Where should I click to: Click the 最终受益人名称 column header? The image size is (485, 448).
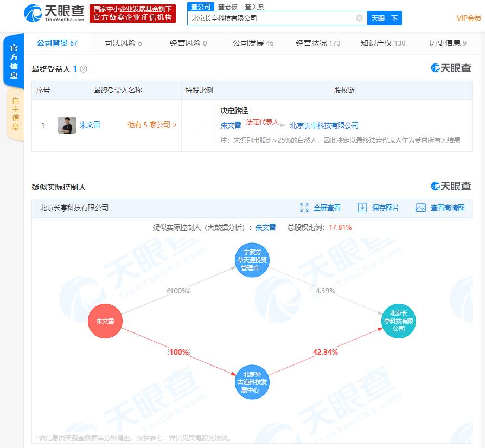tap(118, 90)
